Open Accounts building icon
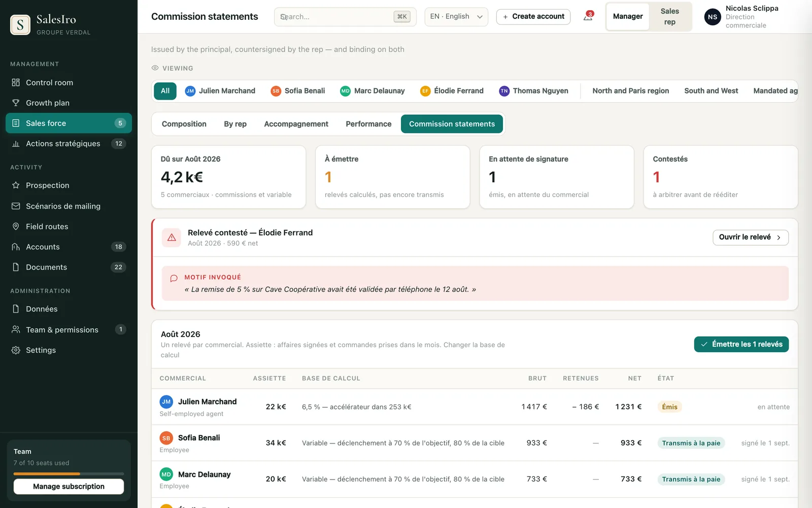 point(16,247)
